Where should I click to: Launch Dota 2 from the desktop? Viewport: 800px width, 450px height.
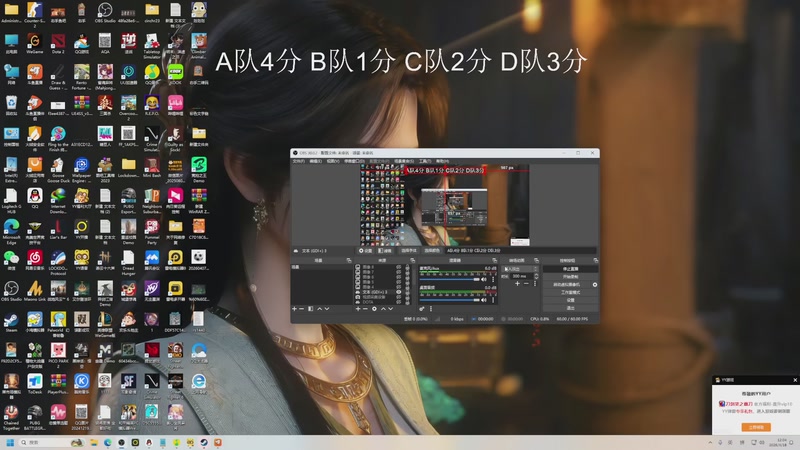point(58,44)
